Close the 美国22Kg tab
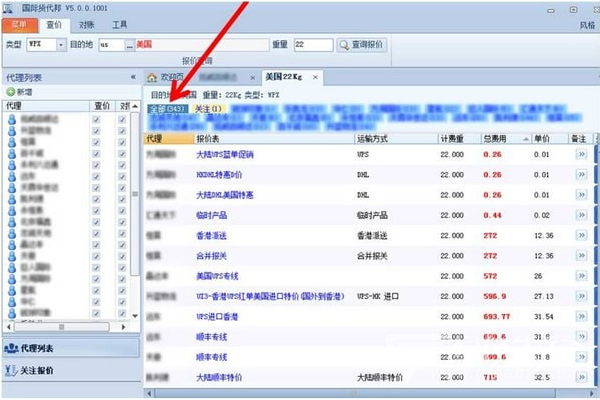 tap(314, 76)
